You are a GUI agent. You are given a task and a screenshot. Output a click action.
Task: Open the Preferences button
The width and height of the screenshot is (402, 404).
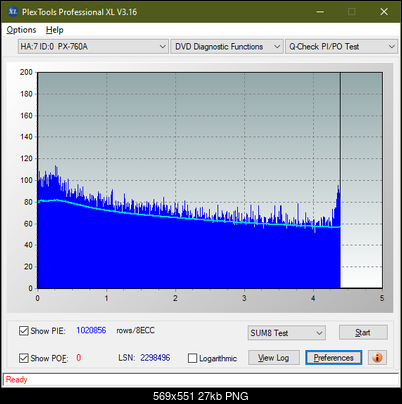click(x=334, y=358)
